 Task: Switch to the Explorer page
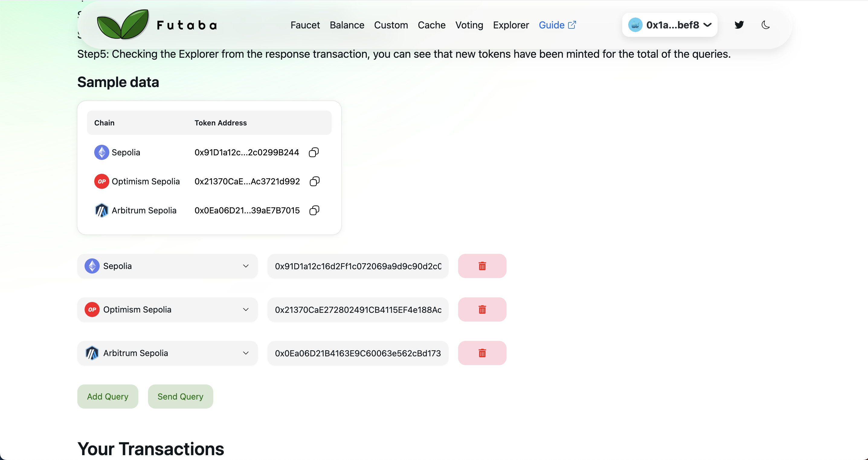(x=511, y=25)
